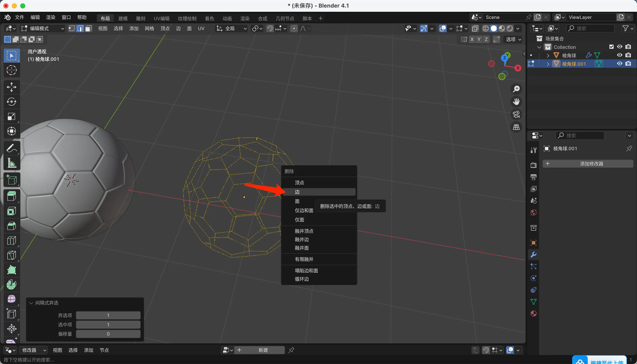Image resolution: width=637 pixels, height=364 pixels.
Task: Hide 棱角球.001 in viewport with eye icon
Action: point(620,64)
